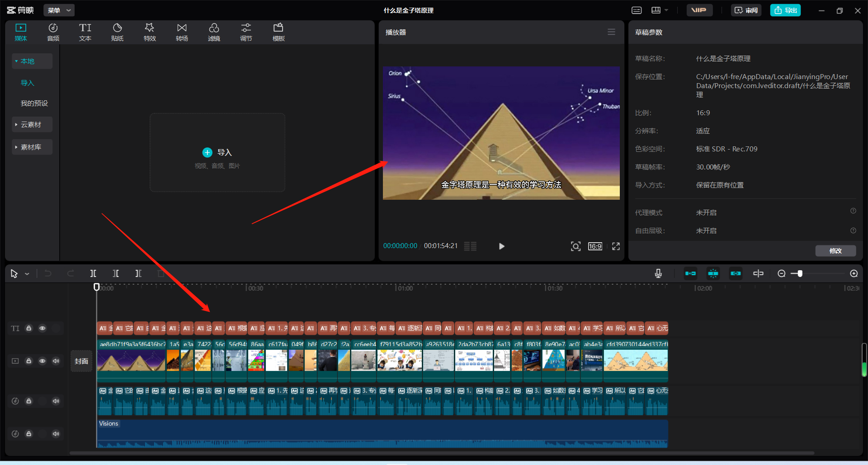Lock the Visions music track
The height and width of the screenshot is (465, 868).
pos(28,434)
